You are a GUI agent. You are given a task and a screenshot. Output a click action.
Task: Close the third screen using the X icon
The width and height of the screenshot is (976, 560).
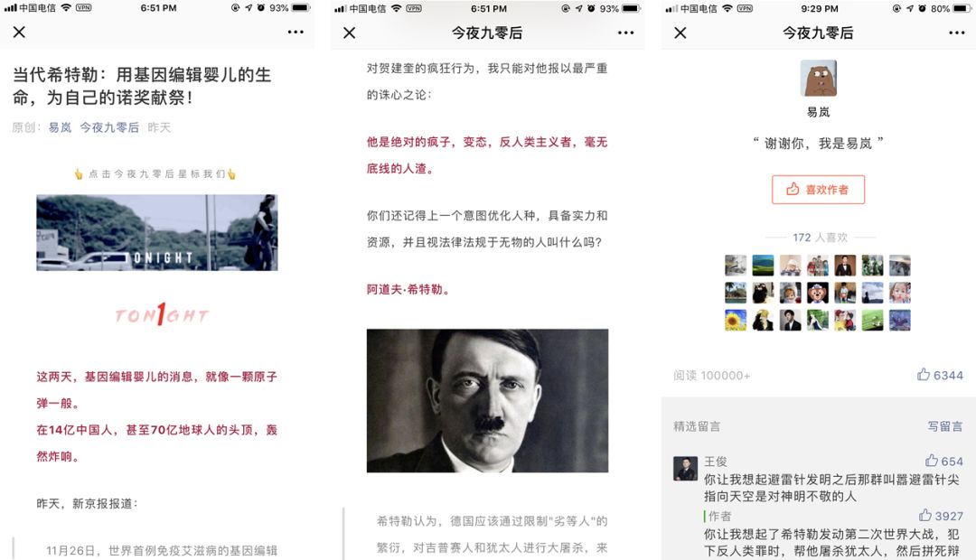(x=680, y=33)
